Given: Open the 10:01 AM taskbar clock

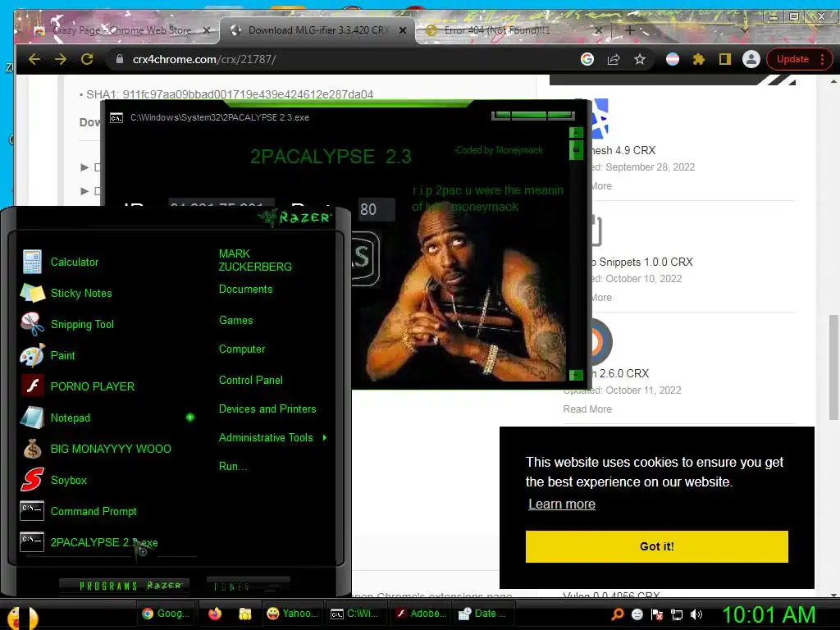Looking at the screenshot, I should [768, 614].
